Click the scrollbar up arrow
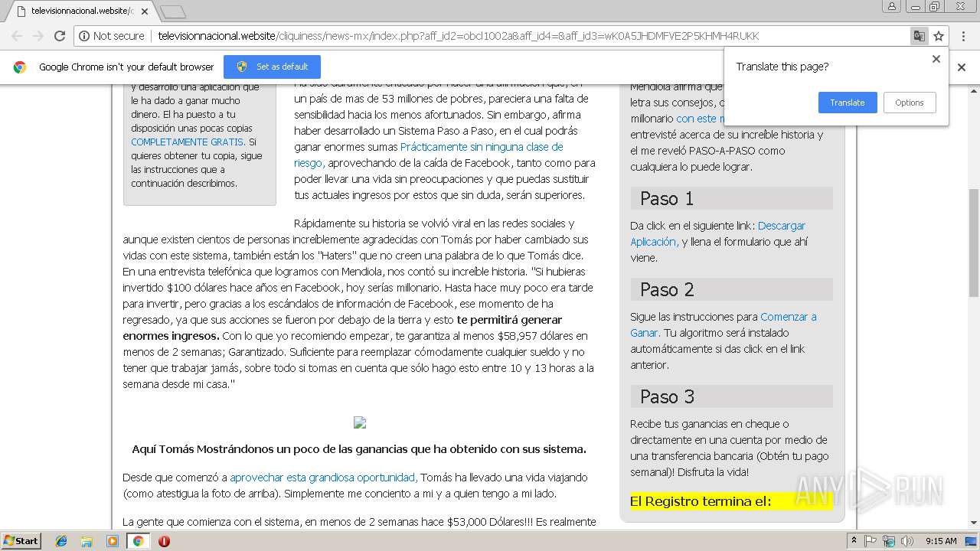Screen dimensions: 980x551 click(974, 90)
